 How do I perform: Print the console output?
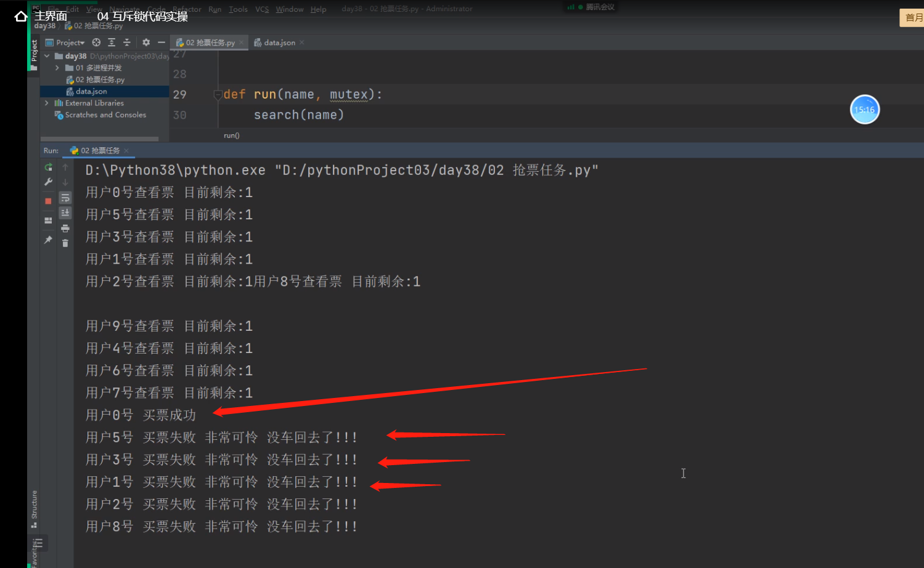coord(65,229)
